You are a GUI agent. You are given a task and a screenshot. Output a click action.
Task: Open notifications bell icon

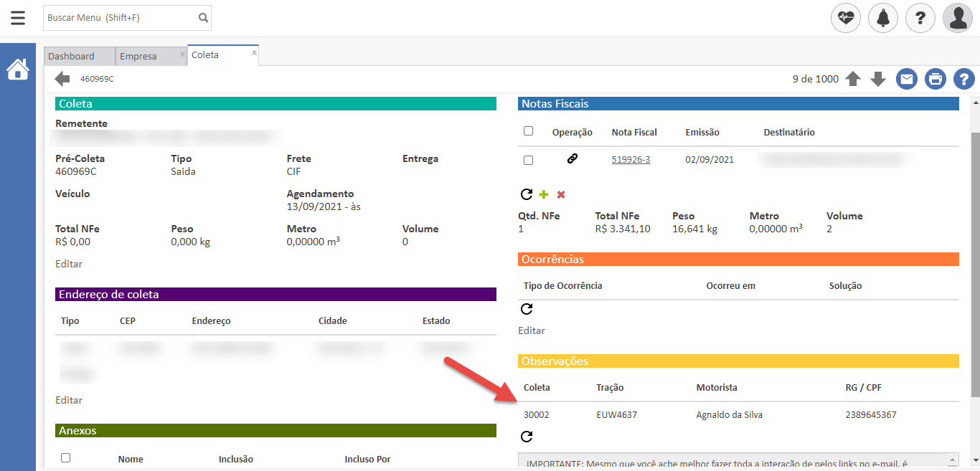pos(883,18)
